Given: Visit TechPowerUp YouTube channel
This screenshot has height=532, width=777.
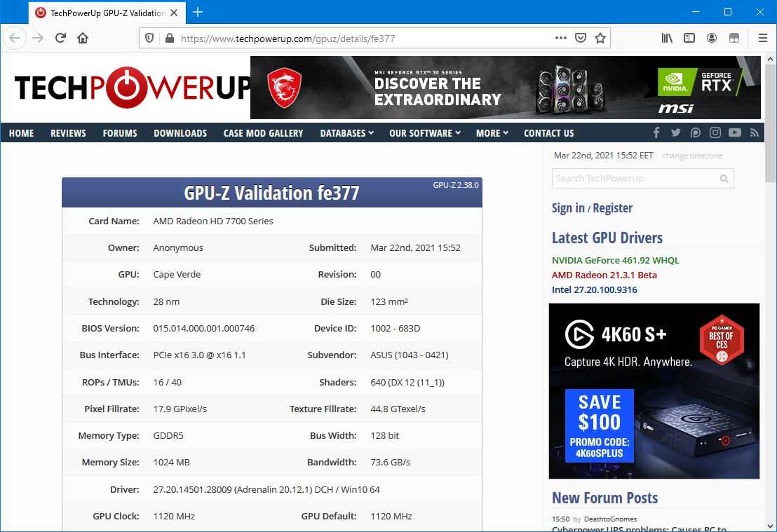Looking at the screenshot, I should (734, 132).
